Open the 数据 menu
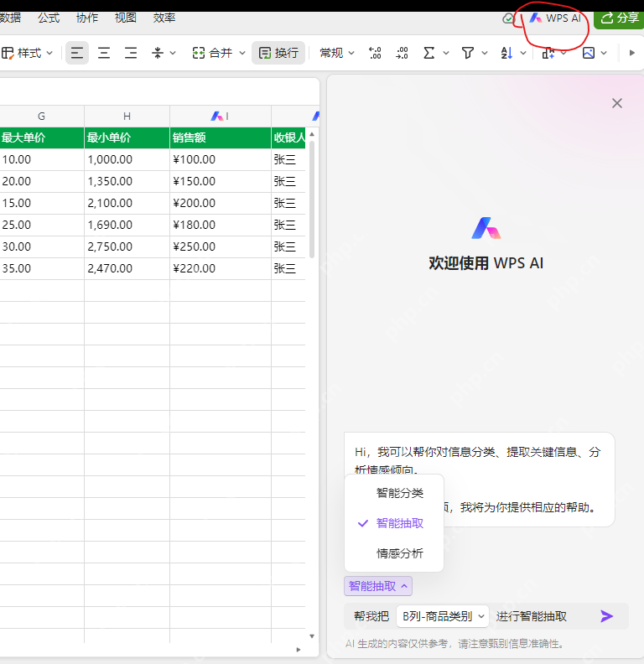 click(10, 18)
